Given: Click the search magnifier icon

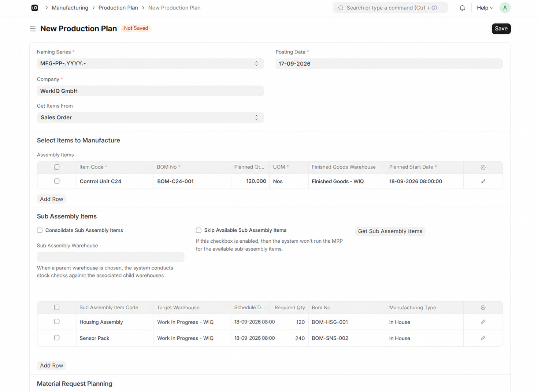Looking at the screenshot, I should [341, 8].
